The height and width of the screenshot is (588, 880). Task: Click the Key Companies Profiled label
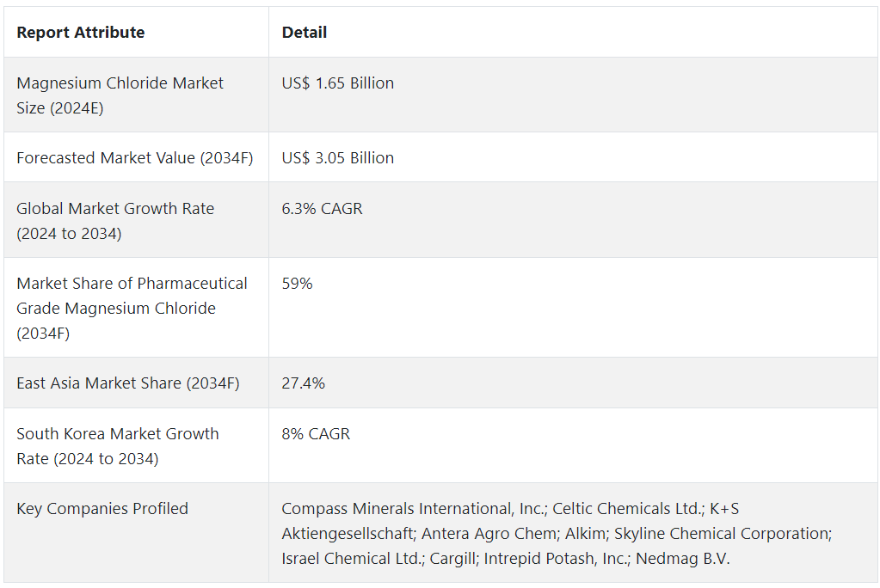(x=102, y=509)
